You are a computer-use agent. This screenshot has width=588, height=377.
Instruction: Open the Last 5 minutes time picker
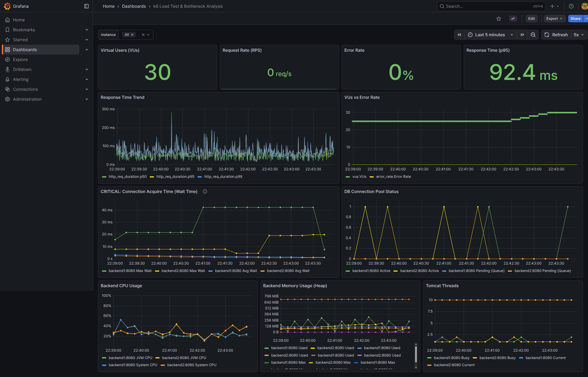pyautogui.click(x=491, y=35)
